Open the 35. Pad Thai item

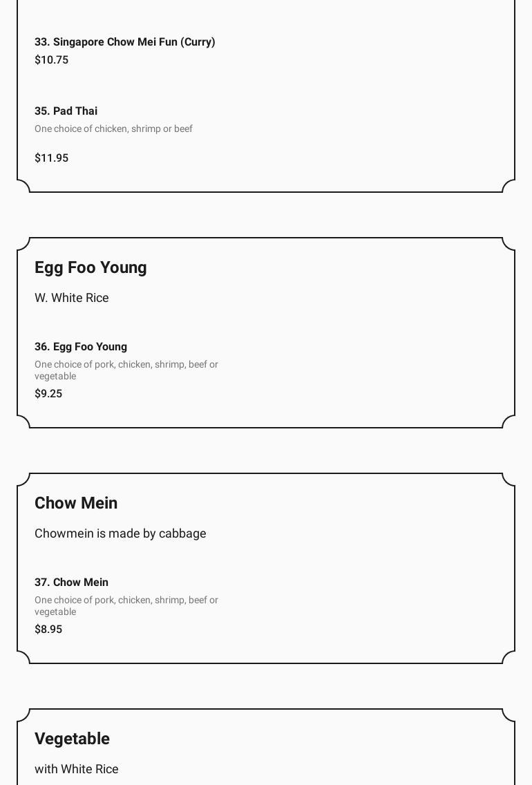[x=66, y=111]
